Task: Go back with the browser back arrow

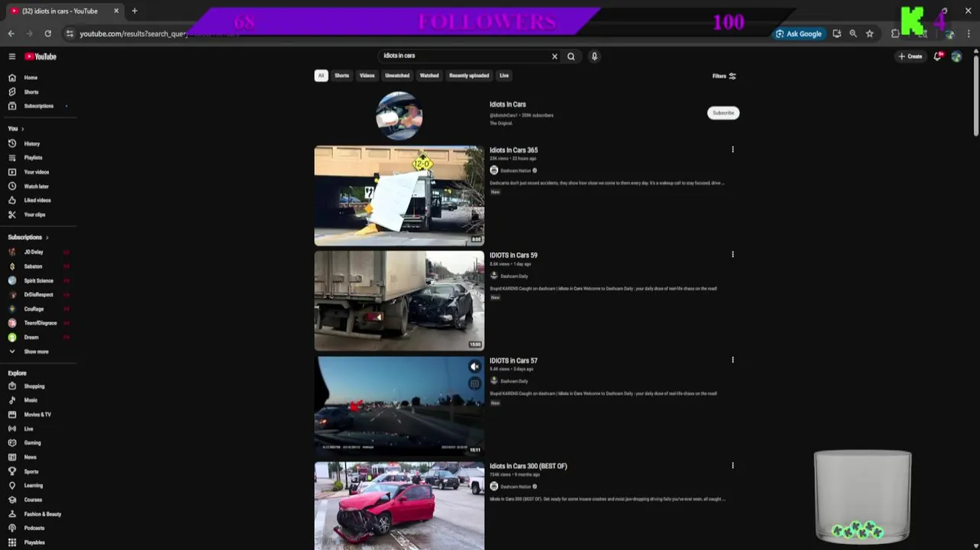Action: (11, 34)
